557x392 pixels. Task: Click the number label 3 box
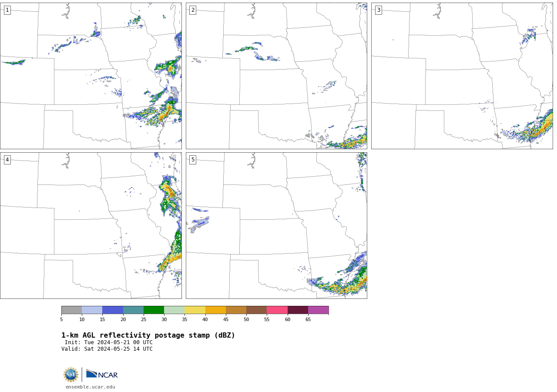(378, 10)
